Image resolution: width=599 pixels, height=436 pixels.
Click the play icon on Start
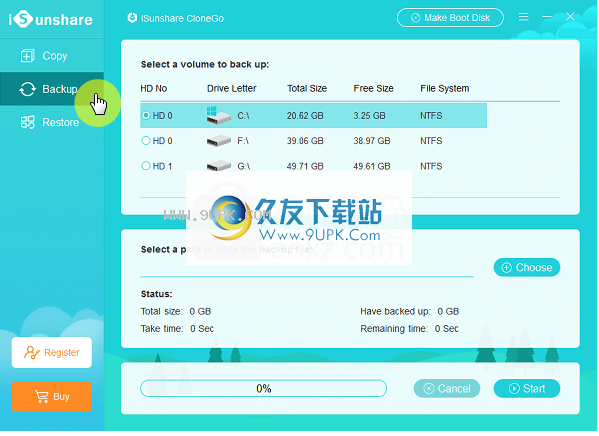coord(514,389)
